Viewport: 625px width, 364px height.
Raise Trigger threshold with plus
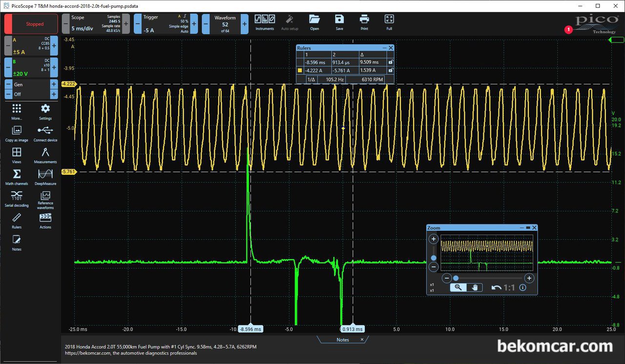pos(194,23)
